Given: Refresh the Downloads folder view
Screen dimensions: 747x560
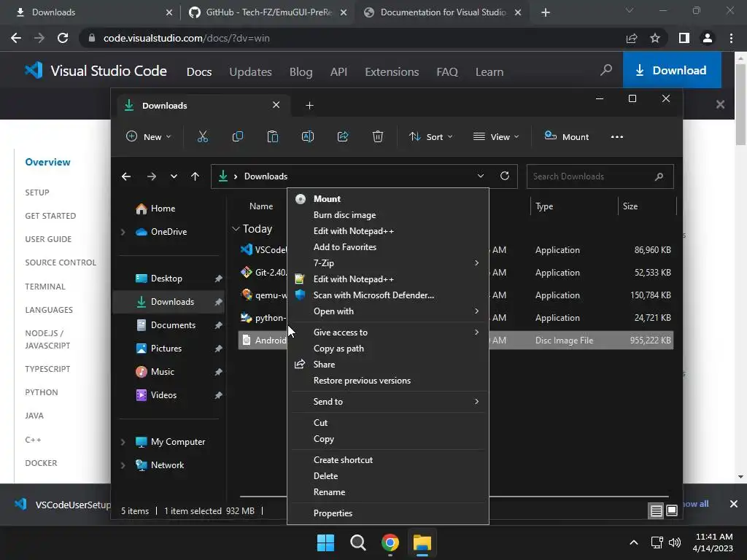Looking at the screenshot, I should [505, 176].
